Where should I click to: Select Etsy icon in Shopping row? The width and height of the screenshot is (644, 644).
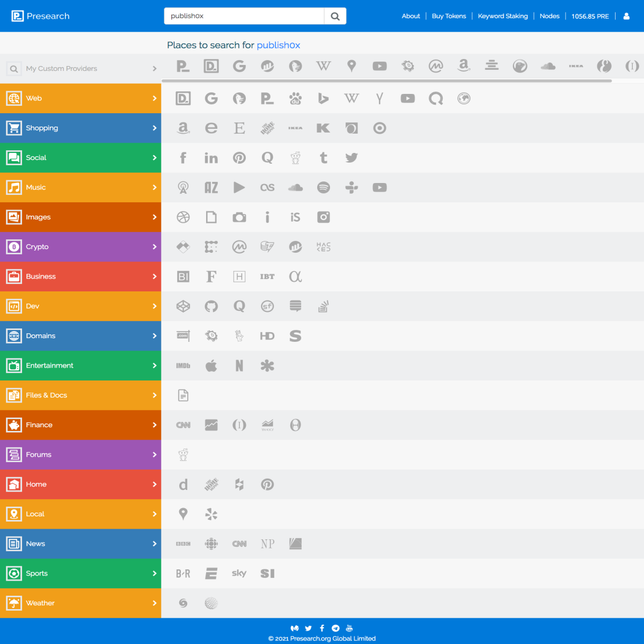(239, 128)
